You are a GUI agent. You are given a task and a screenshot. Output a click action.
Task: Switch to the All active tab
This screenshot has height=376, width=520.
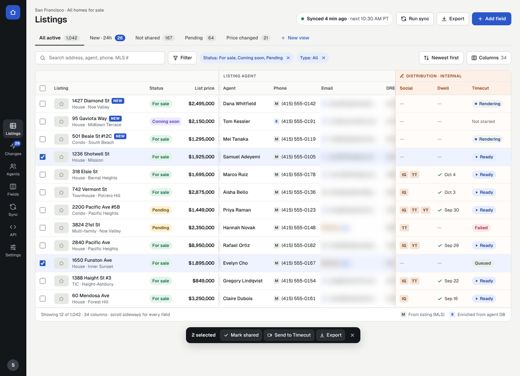pos(59,38)
